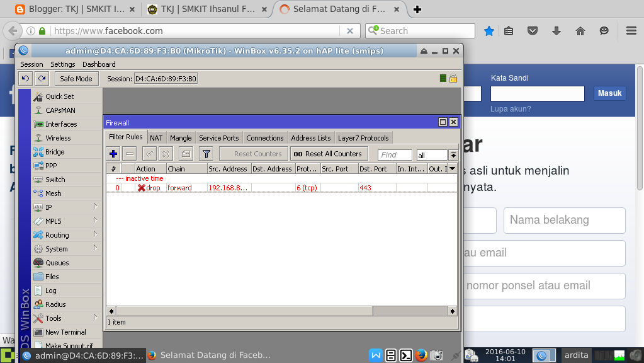
Task: Click the Comment button in Firewall toolbar
Action: tap(186, 154)
